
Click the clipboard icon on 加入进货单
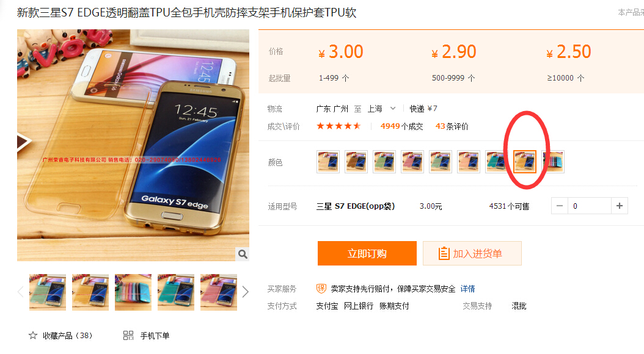click(444, 253)
